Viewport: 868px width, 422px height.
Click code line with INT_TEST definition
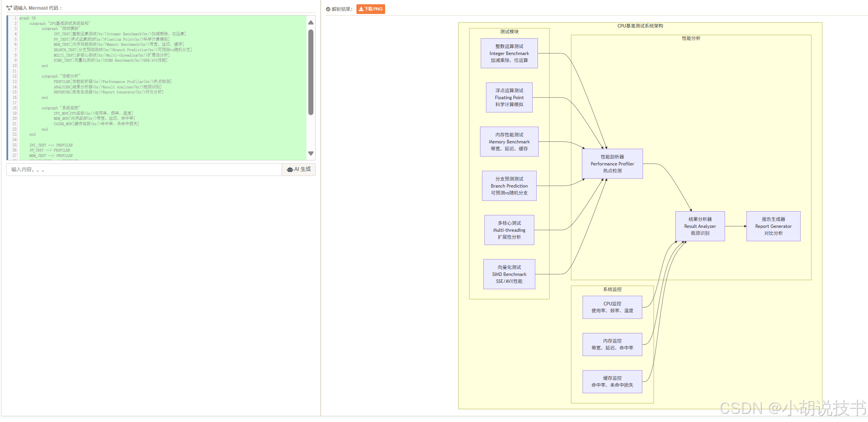pos(120,34)
